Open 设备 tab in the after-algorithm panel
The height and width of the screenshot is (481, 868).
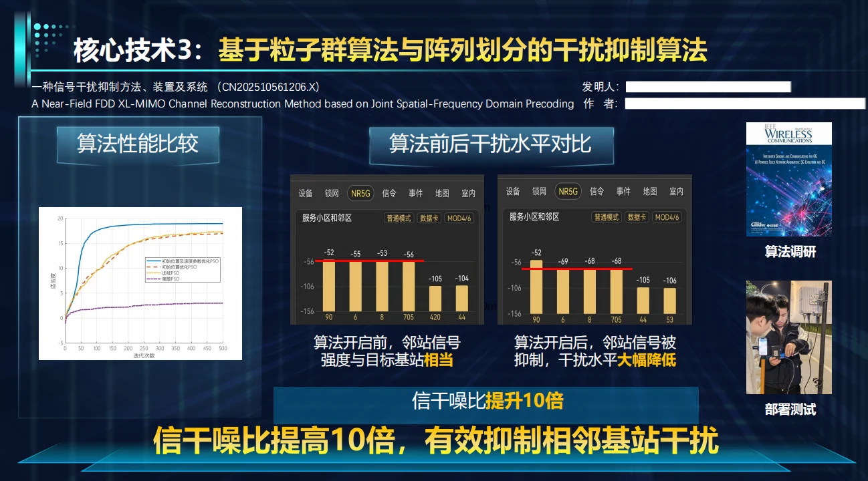coord(513,191)
